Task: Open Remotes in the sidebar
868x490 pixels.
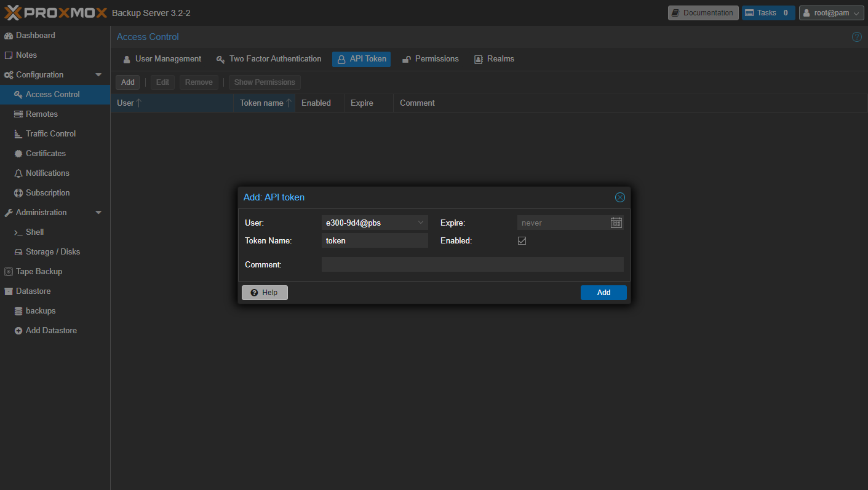Action: (55, 114)
